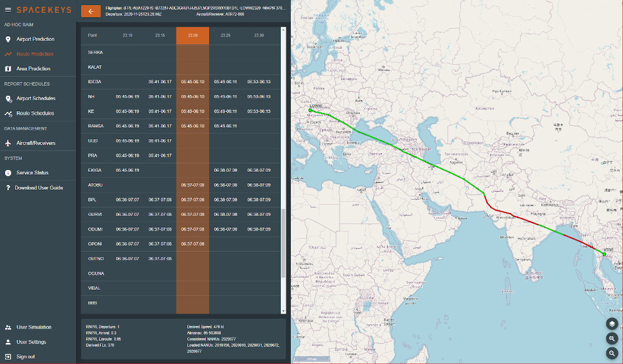Click the table scrollbar up arrow

tap(284, 30)
